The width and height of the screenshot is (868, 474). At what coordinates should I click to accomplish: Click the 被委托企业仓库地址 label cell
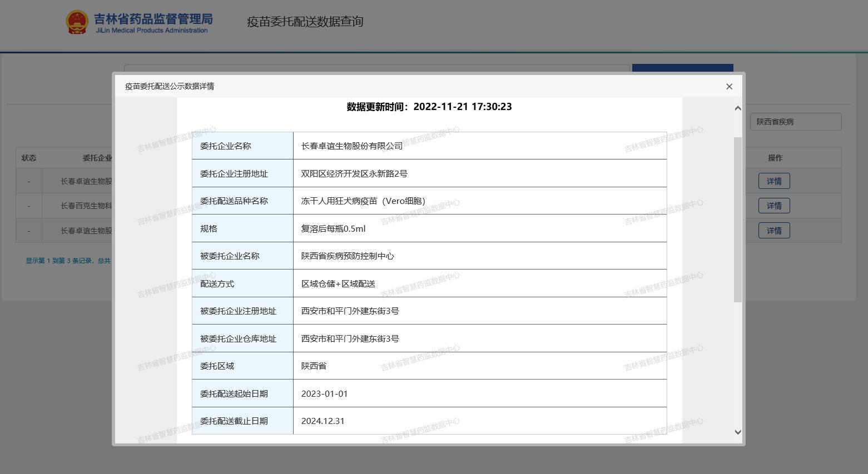[x=242, y=338]
